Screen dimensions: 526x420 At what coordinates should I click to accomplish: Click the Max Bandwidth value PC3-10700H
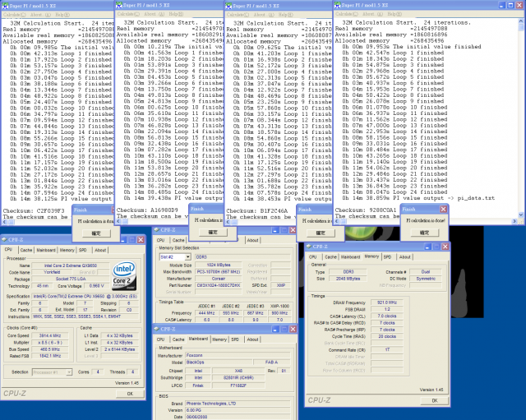(219, 272)
